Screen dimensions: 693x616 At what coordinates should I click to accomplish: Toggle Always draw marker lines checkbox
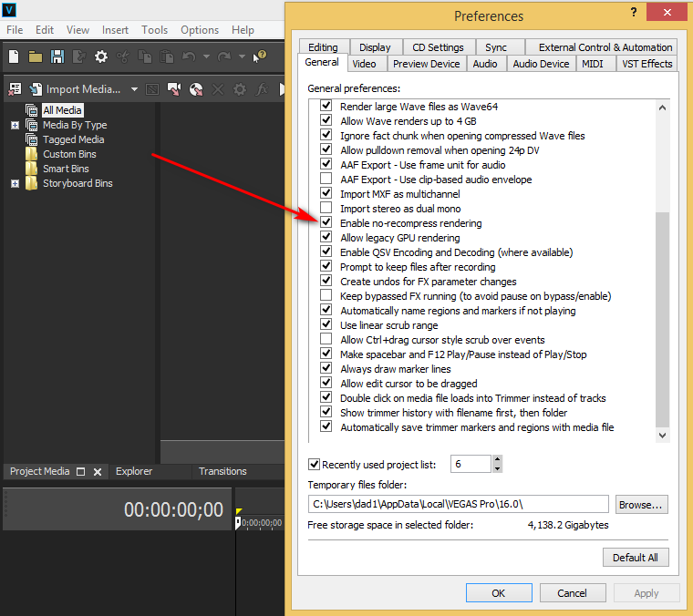tap(326, 367)
